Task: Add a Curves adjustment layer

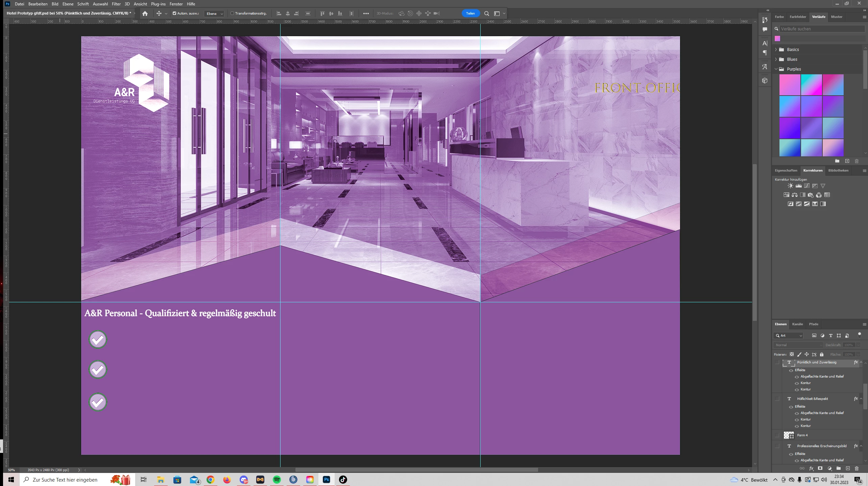Action: click(806, 186)
